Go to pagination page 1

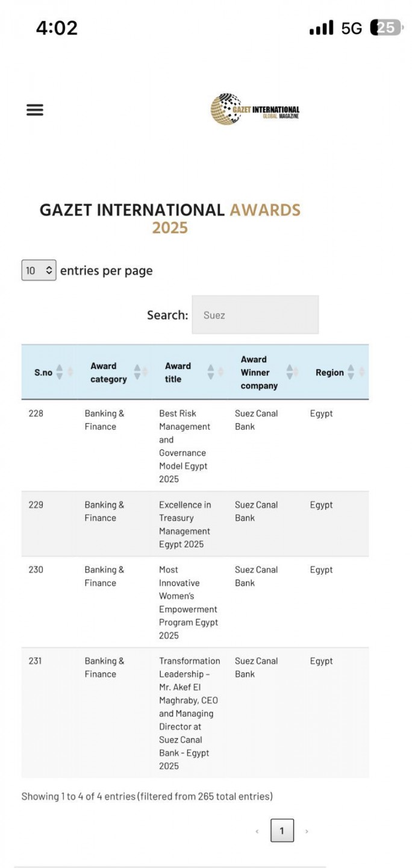tap(282, 831)
